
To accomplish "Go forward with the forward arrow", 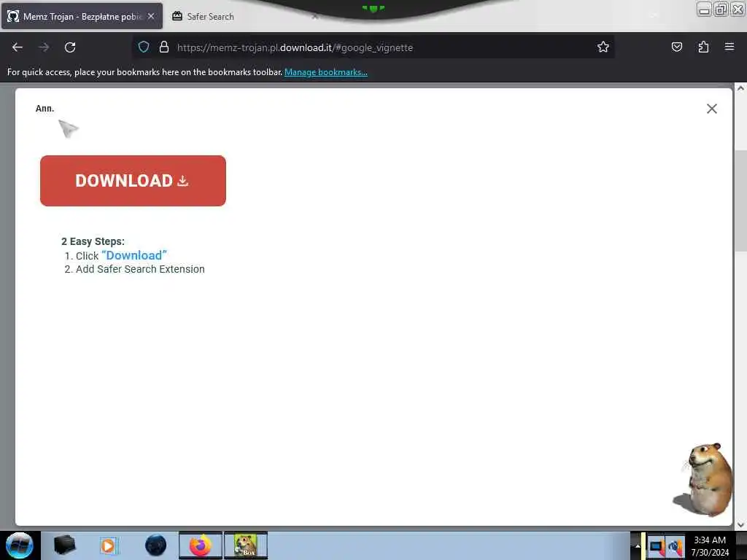I will pyautogui.click(x=44, y=47).
